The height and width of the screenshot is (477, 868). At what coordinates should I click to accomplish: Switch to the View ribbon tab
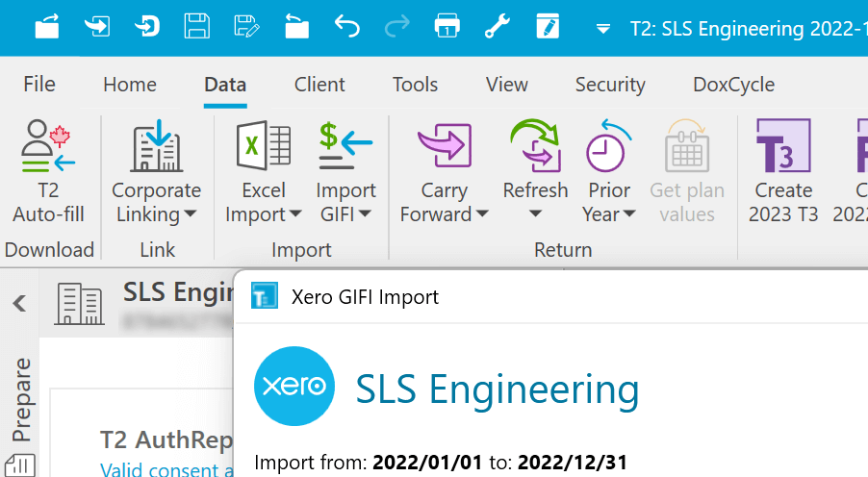click(506, 85)
